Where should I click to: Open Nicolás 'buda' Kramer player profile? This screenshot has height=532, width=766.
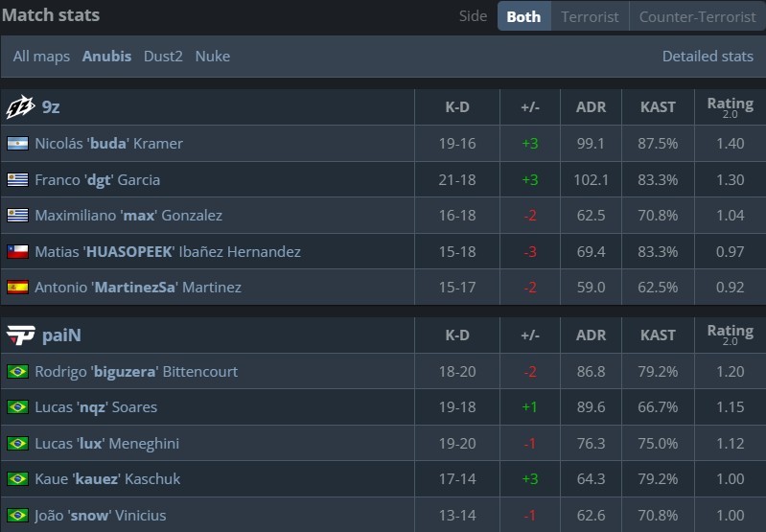(x=108, y=144)
